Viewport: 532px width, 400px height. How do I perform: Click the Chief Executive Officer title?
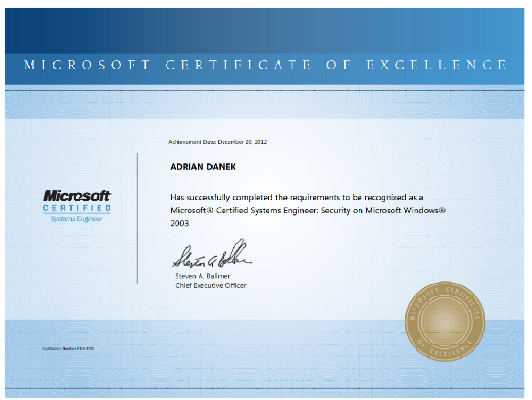point(211,285)
